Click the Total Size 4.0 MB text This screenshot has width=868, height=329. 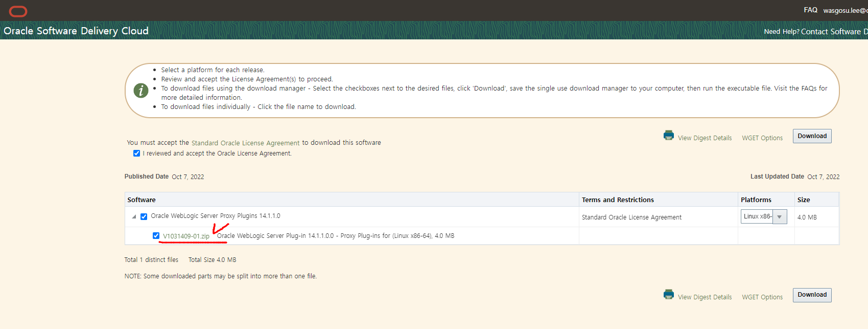tap(212, 260)
